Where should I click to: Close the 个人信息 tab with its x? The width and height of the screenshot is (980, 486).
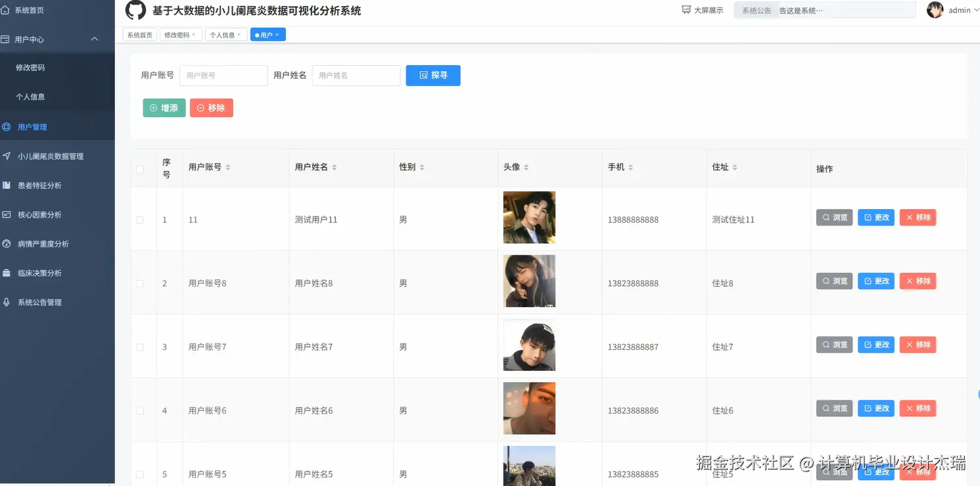click(239, 35)
